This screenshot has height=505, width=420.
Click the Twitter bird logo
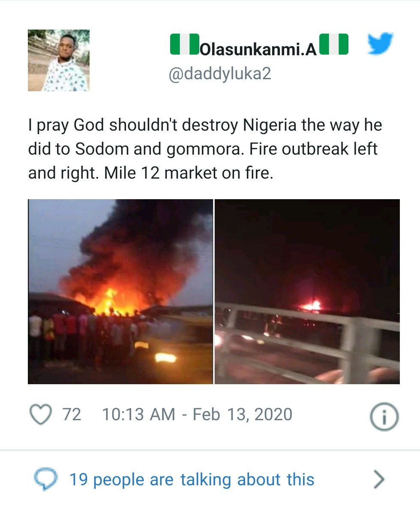(x=381, y=44)
